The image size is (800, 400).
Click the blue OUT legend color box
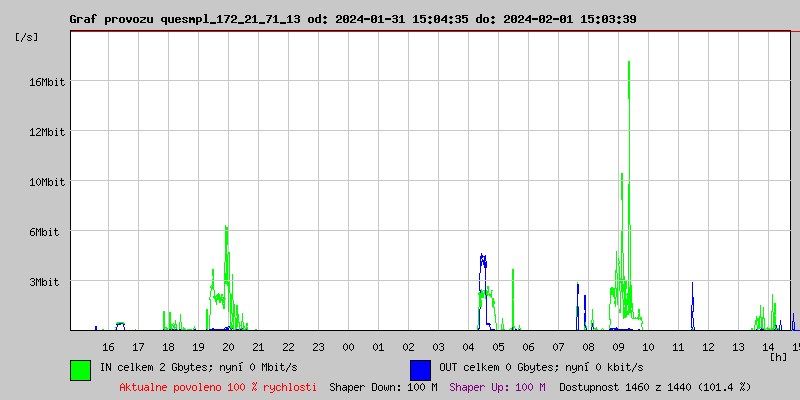(420, 369)
